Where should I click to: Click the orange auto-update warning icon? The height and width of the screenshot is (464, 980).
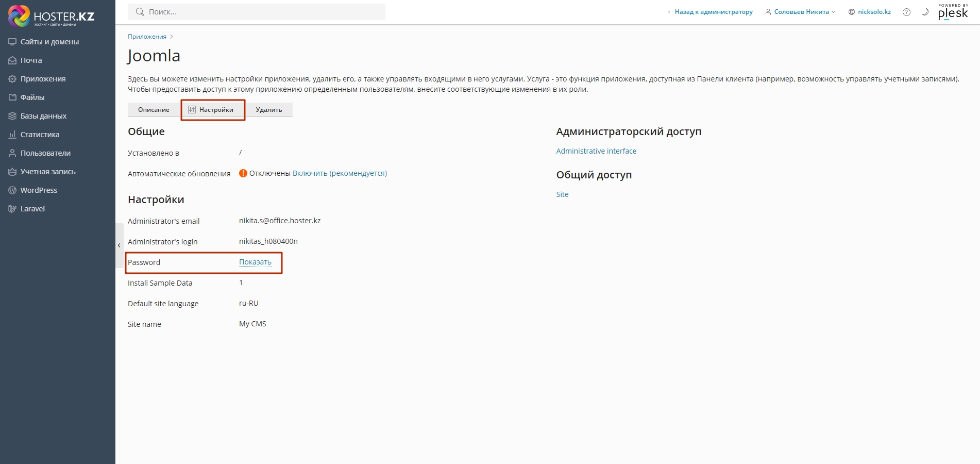tap(243, 173)
